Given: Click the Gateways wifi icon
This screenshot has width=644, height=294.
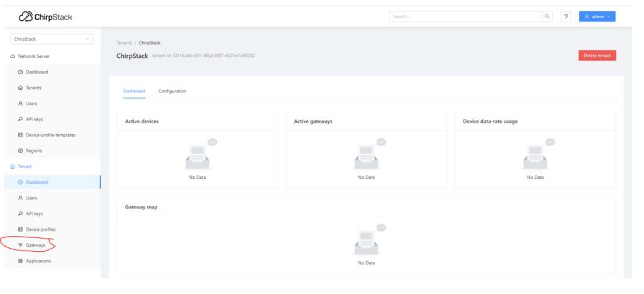Looking at the screenshot, I should coord(21,245).
